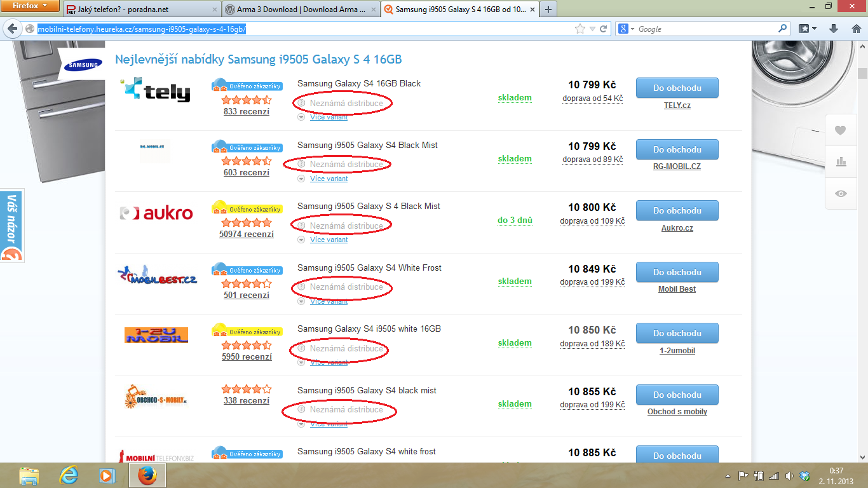Click the TELY shop logo

155,90
